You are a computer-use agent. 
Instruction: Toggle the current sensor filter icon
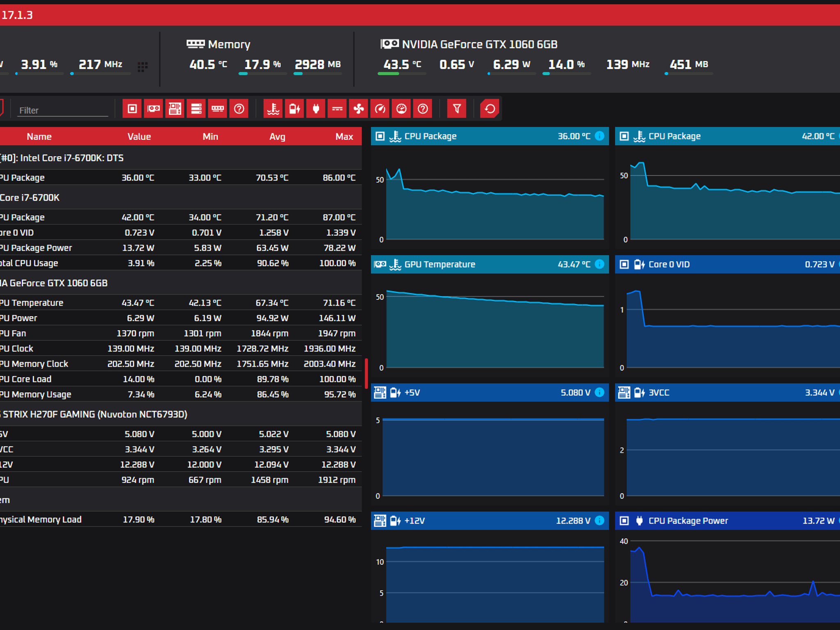point(337,109)
